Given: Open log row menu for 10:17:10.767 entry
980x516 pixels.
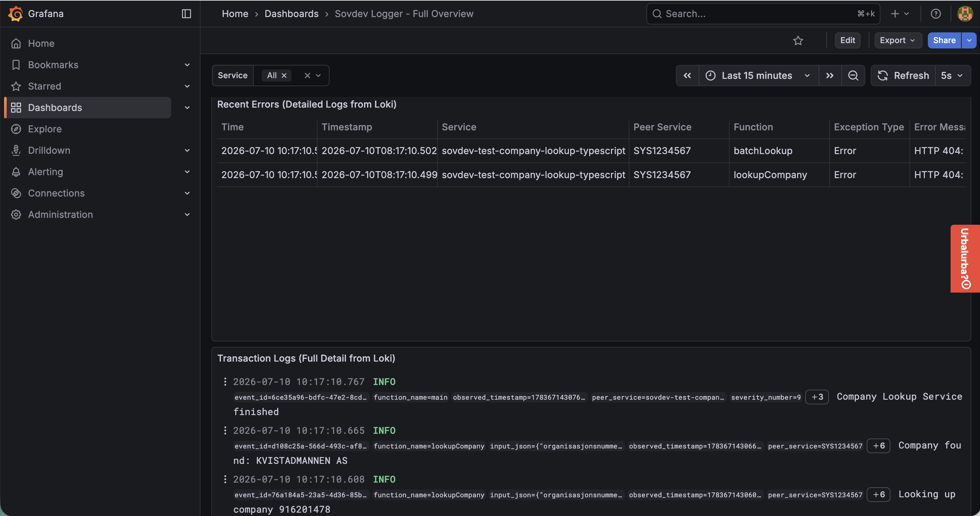Looking at the screenshot, I should [225, 381].
